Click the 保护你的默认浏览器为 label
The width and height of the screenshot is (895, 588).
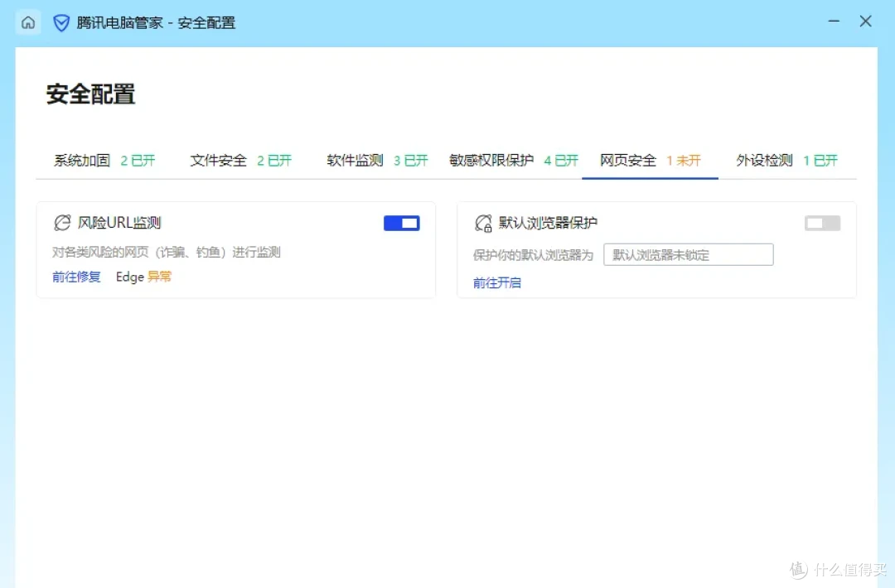(533, 255)
